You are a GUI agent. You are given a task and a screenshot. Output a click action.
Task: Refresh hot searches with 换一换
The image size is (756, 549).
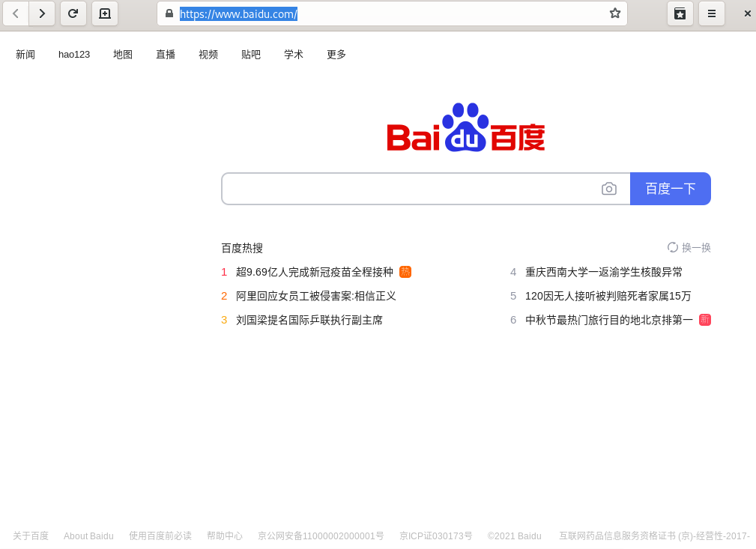[x=689, y=248]
